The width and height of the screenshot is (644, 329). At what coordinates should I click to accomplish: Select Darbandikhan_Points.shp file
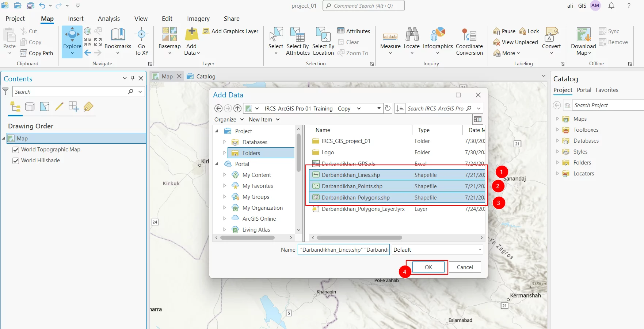(397, 186)
